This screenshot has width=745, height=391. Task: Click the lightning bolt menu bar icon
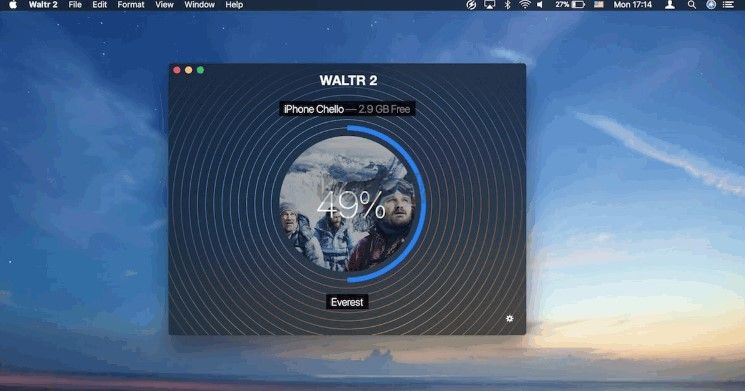click(x=471, y=5)
